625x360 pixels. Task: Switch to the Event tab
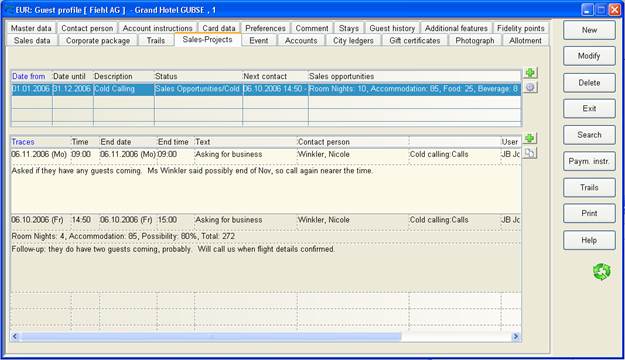259,41
